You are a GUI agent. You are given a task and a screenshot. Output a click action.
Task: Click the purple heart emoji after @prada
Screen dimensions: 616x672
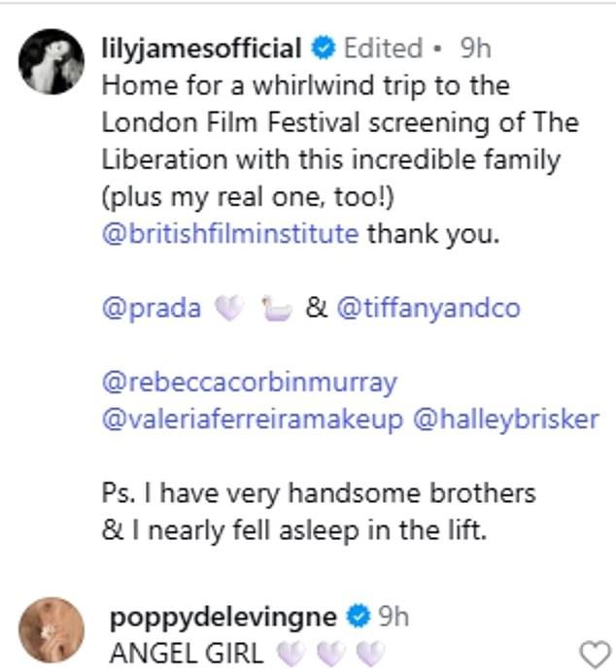[229, 308]
